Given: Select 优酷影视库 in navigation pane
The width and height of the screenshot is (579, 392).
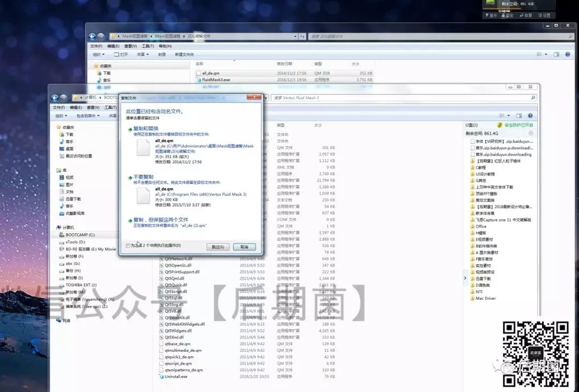Looking at the screenshot, I should click(x=75, y=213).
